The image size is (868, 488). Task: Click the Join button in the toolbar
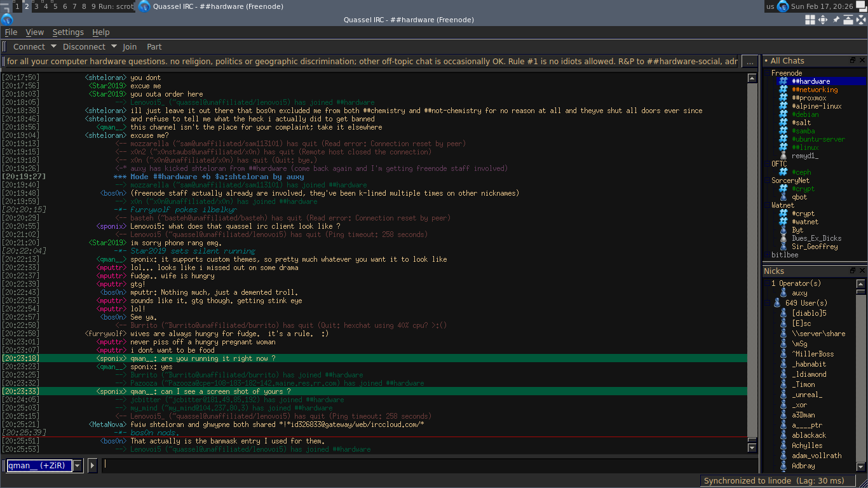pyautogui.click(x=130, y=46)
